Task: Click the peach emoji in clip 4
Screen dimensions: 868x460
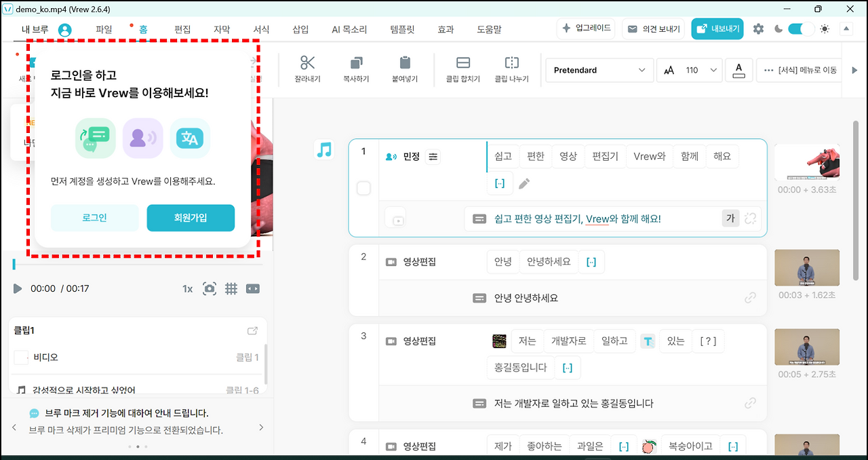Action: tap(650, 446)
